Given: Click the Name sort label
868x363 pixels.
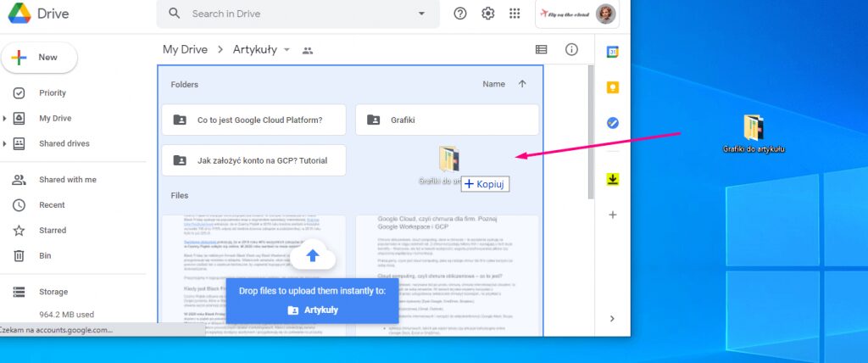Looking at the screenshot, I should 494,84.
